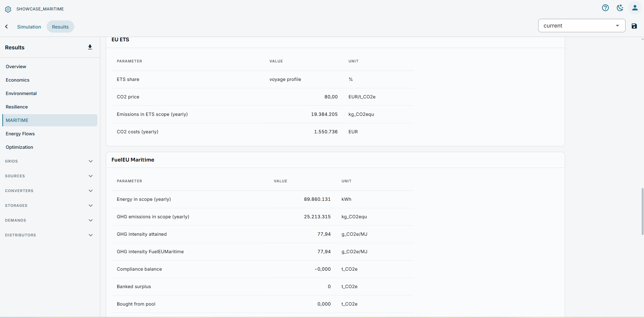
Task: Open the user account icon
Action: click(635, 8)
